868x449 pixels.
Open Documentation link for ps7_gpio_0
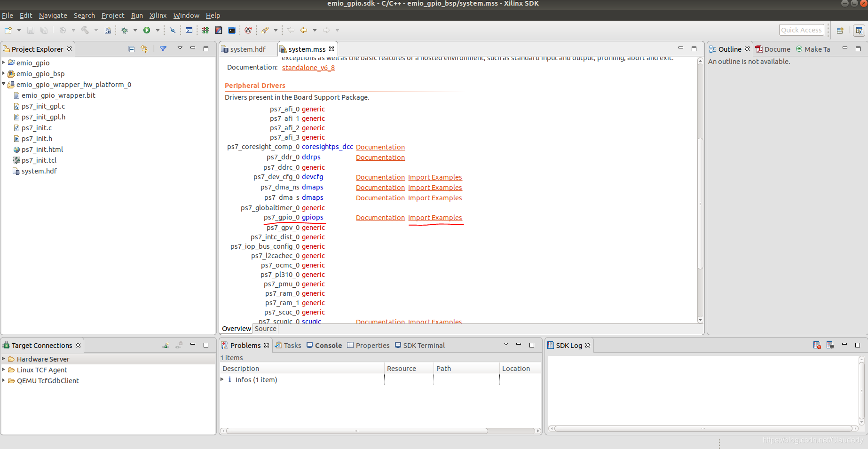point(380,218)
